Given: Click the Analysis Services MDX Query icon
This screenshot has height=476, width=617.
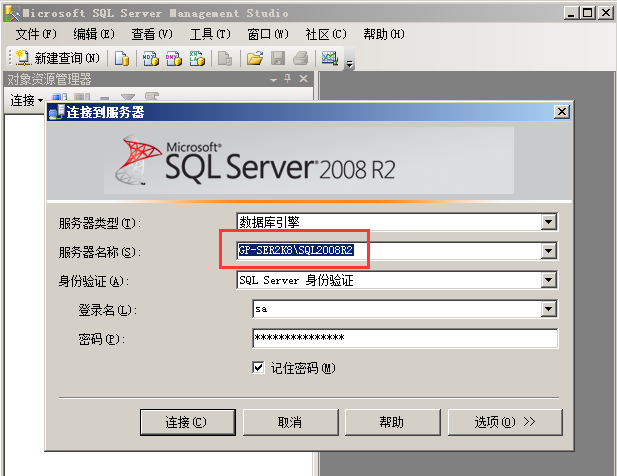Looking at the screenshot, I should [150, 58].
